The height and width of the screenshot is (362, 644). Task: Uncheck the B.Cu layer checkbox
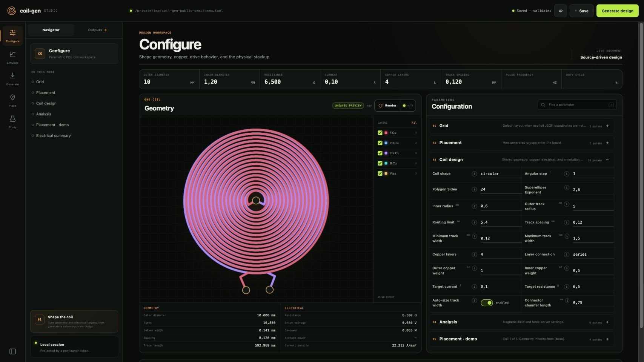(380, 163)
